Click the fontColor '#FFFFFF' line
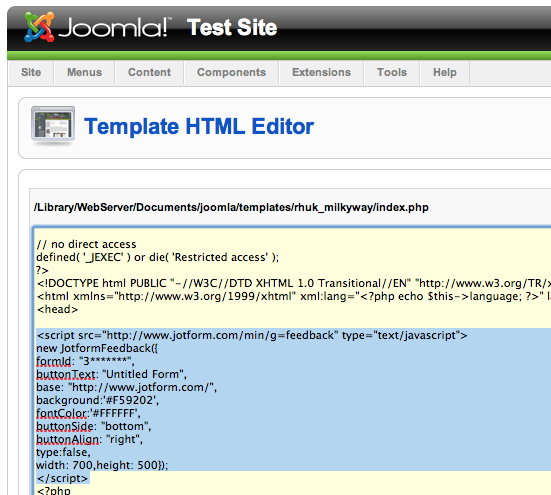Image resolution: width=551 pixels, height=495 pixels. point(89,413)
